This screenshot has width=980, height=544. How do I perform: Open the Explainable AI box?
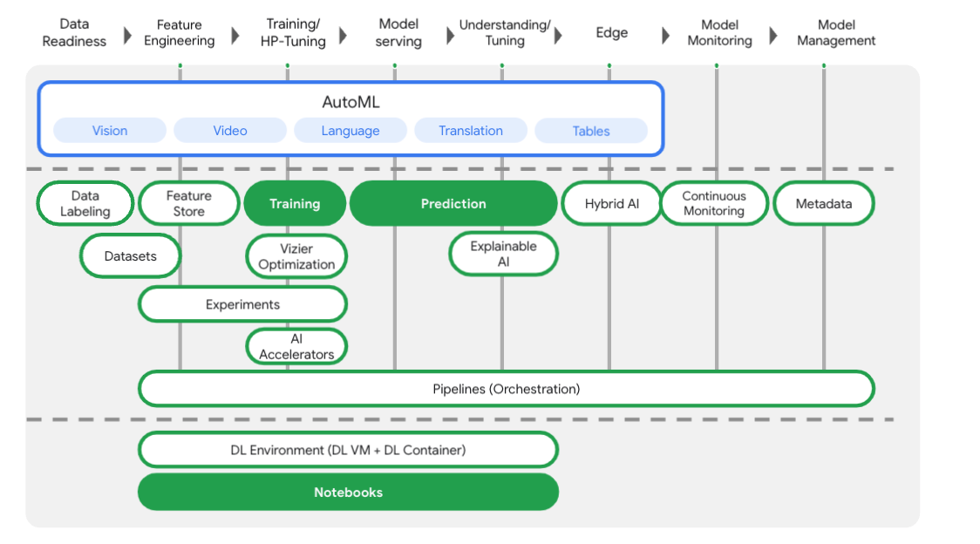[503, 254]
